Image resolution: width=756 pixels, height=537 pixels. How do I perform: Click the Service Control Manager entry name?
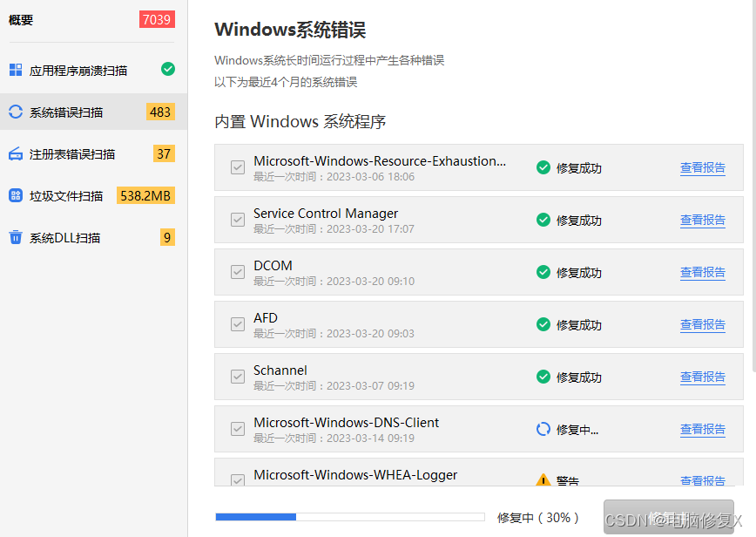point(326,214)
